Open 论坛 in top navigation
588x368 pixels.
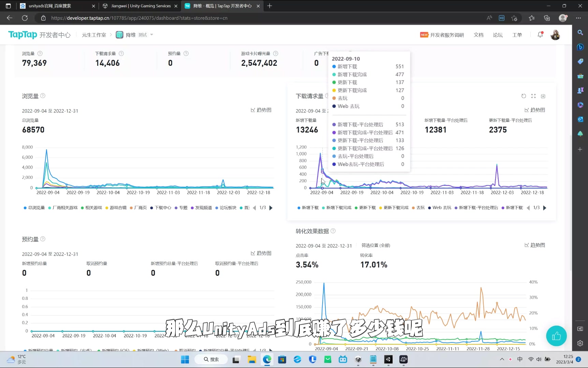point(498,35)
